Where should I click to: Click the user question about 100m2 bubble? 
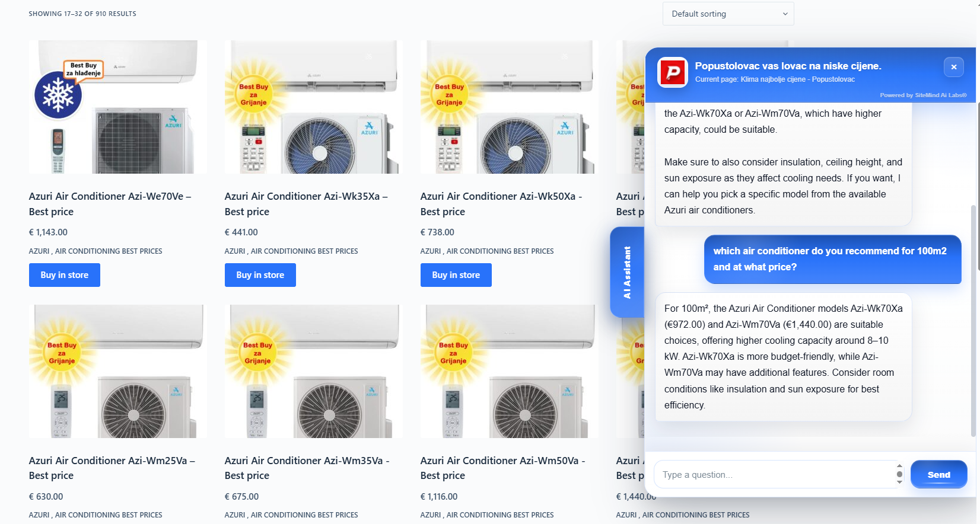point(832,259)
